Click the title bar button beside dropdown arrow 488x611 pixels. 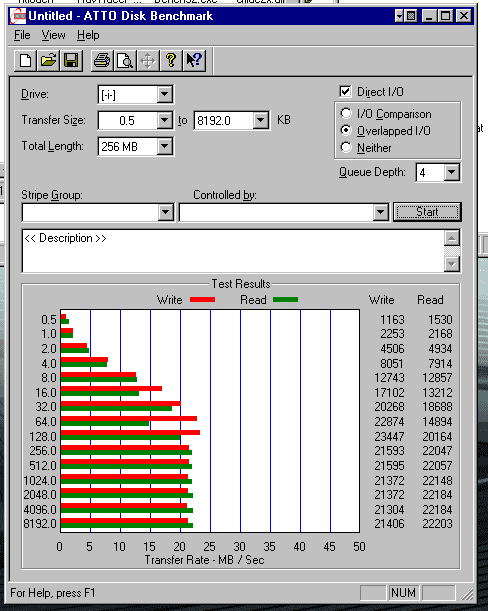410,16
